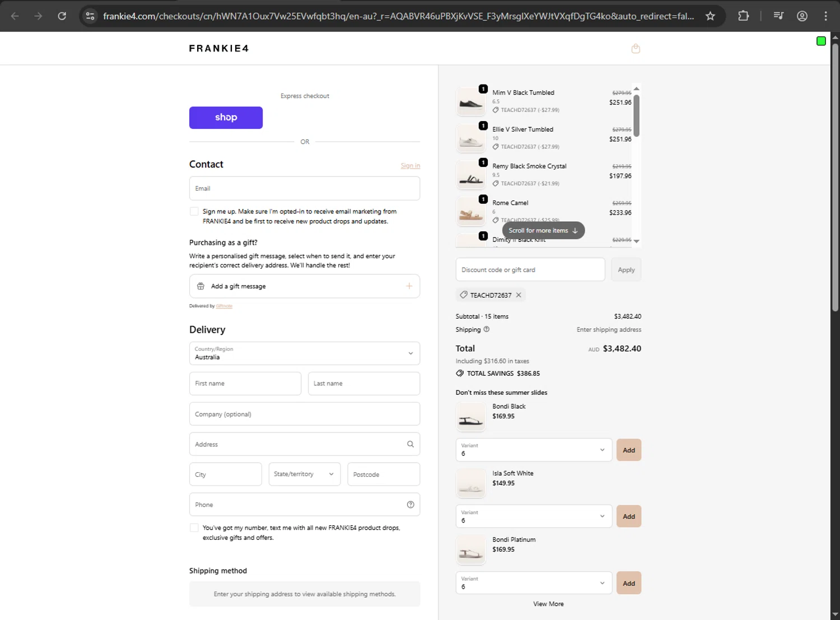This screenshot has width=840, height=620.
Task: Click the Isla Soft White slide thumbnail
Action: pyautogui.click(x=471, y=483)
